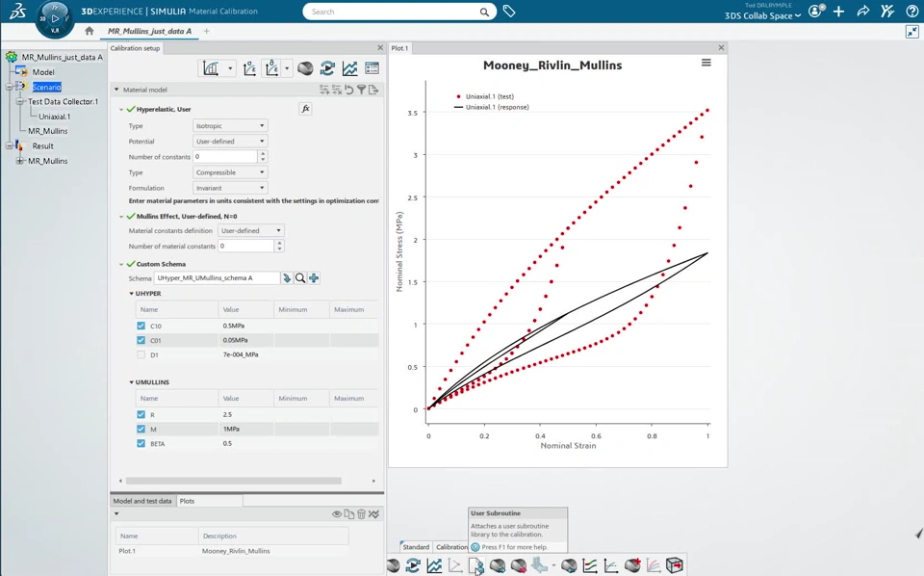Select Result node in the tree

click(42, 145)
